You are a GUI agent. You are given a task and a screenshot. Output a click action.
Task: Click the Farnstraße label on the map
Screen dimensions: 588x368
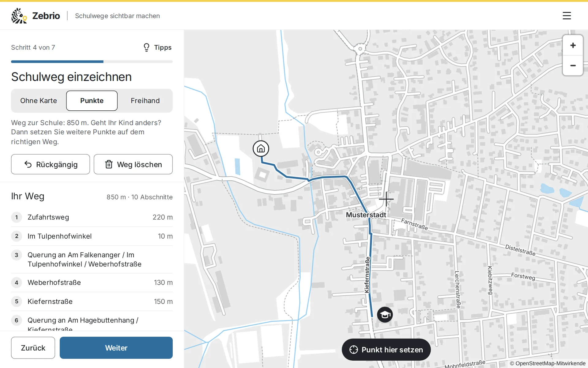coord(414,224)
